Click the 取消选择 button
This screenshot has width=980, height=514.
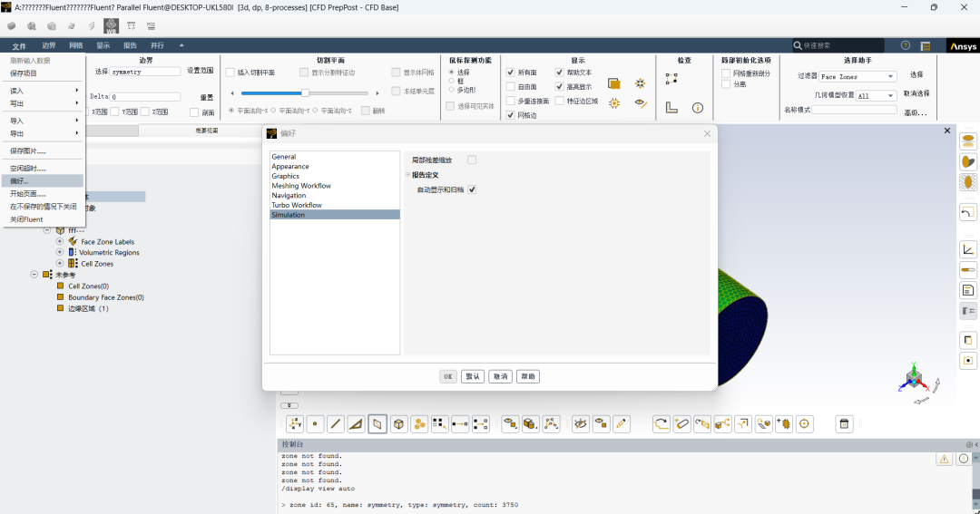tap(916, 93)
